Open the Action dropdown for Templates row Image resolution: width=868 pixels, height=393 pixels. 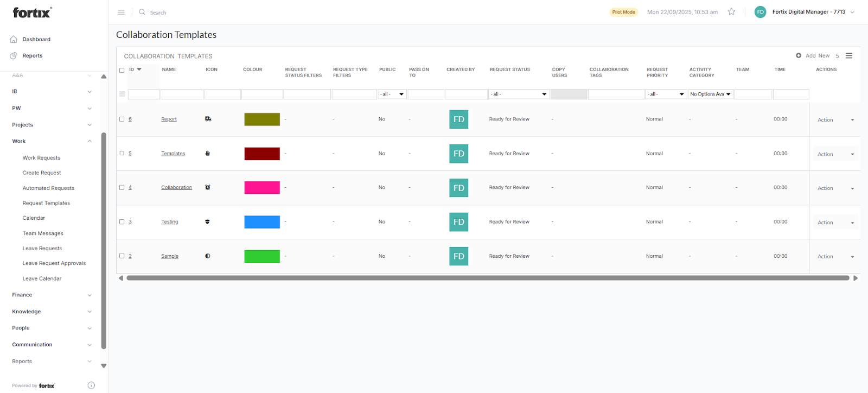click(x=835, y=154)
